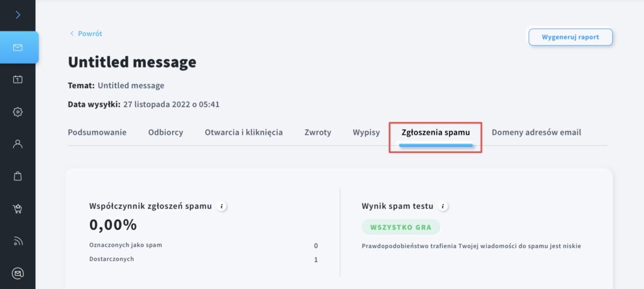
Task: Switch to the Odbiorcy tab
Action: [x=165, y=132]
